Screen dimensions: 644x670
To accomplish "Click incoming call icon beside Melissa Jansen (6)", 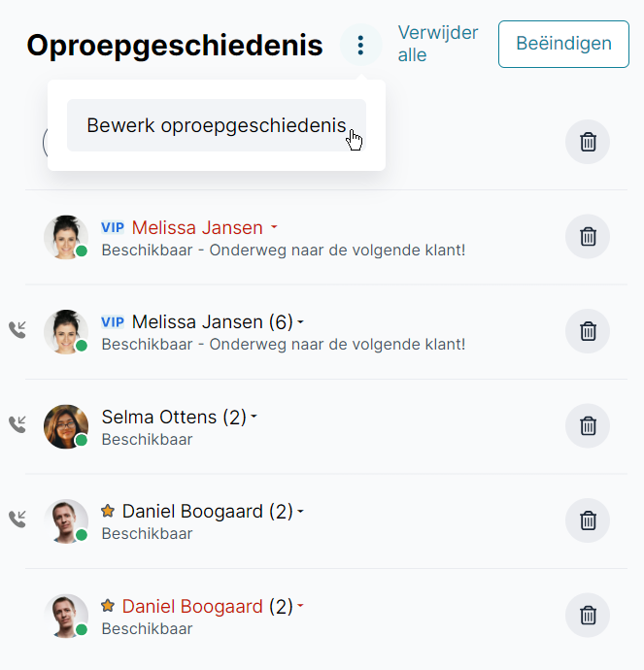I will click(x=17, y=329).
